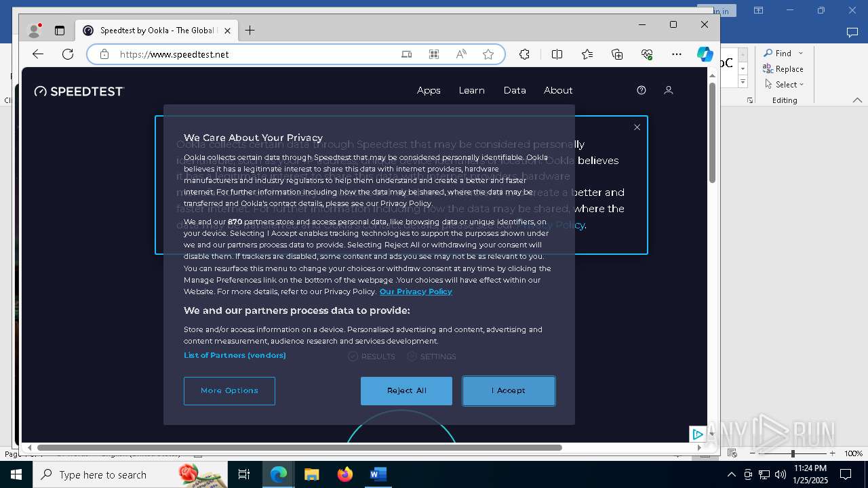
Task: Collapse the Word ribbon chevron
Action: (x=857, y=100)
